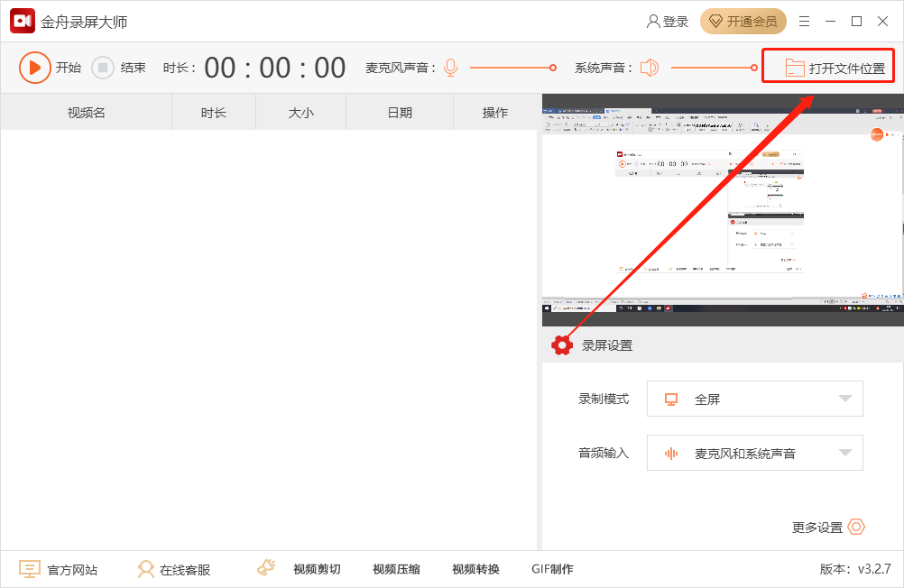
Task: Click the 结束 label text
Action: click(134, 68)
